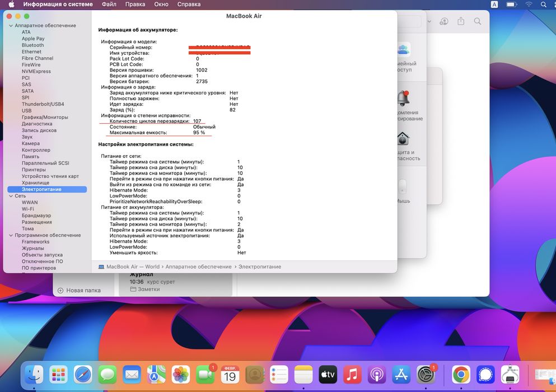Click Электропитание in path bar
The width and height of the screenshot is (556, 392).
tap(260, 267)
